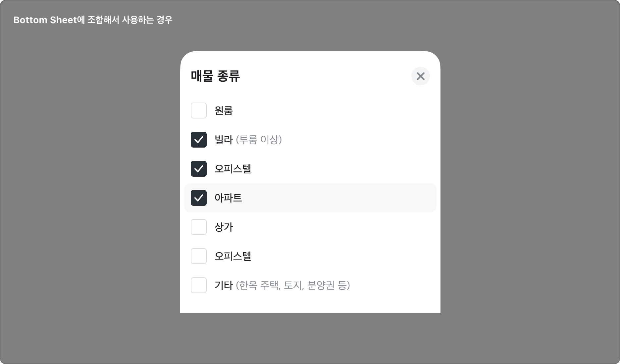Click the Bottom Sheet heading text
Screen dimensions: 620x364
coord(93,20)
